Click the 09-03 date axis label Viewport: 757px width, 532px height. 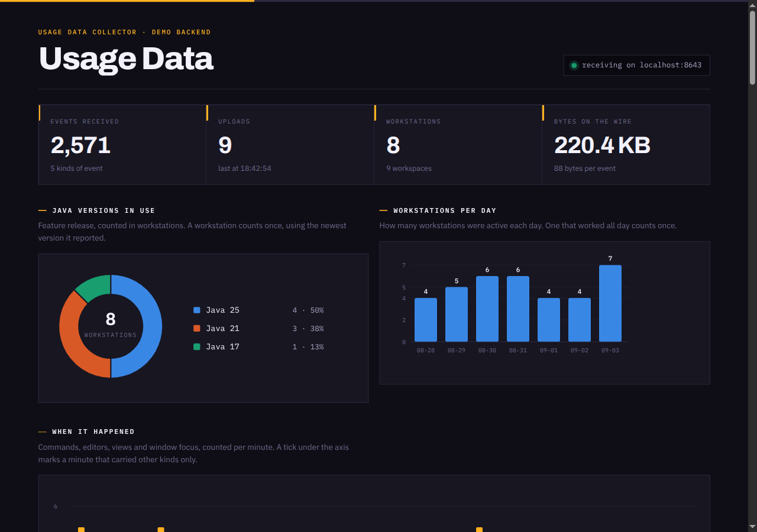point(610,351)
